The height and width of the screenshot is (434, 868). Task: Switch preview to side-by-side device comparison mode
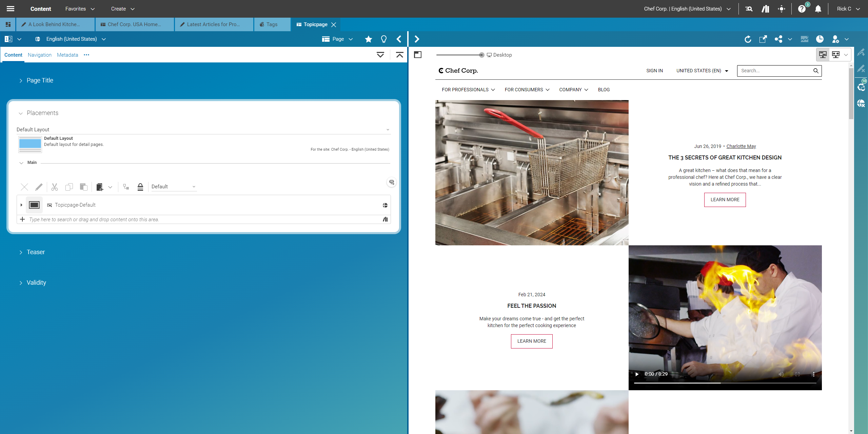pyautogui.click(x=836, y=54)
